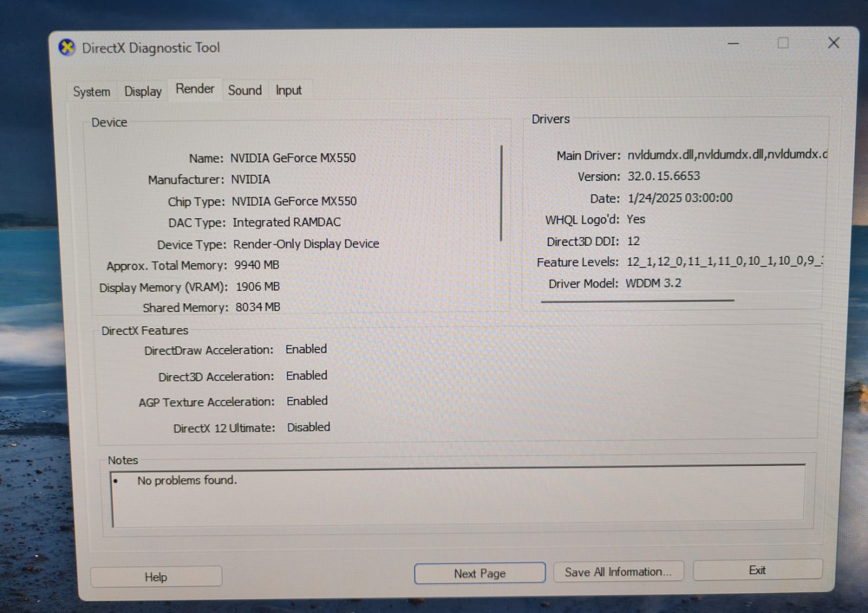Click Direct3D Acceleration Enabled value

coord(307,375)
